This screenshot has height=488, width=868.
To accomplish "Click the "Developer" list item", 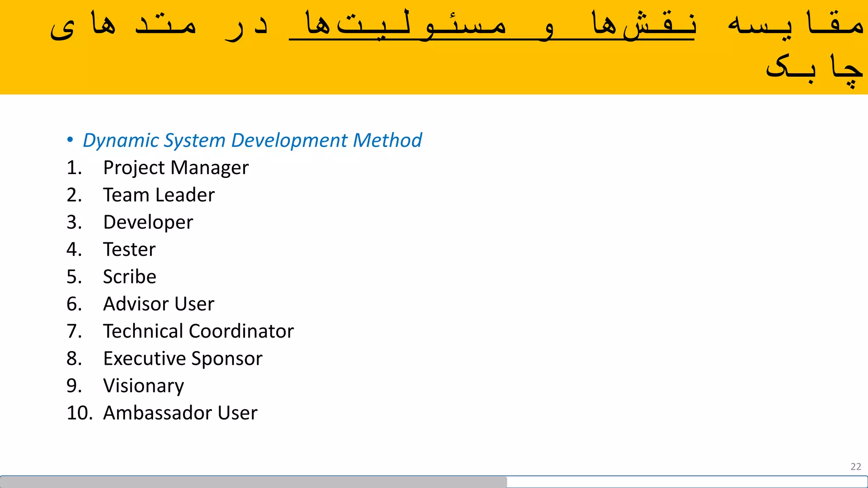I will tap(148, 222).
